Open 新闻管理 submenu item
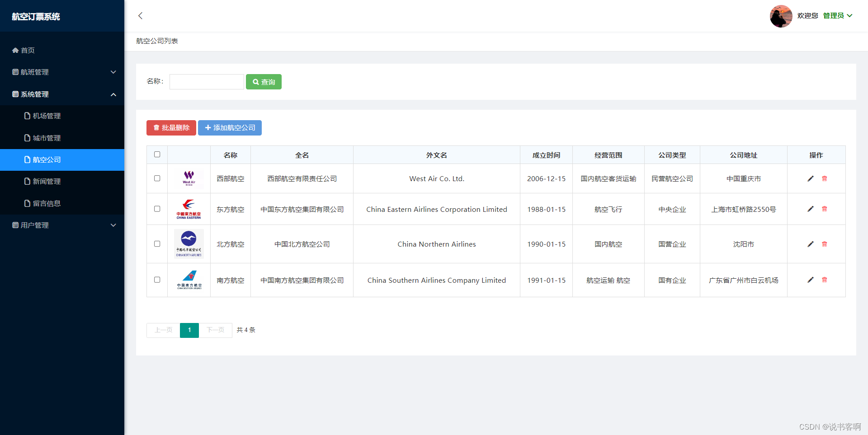The height and width of the screenshot is (435, 868). (62, 182)
